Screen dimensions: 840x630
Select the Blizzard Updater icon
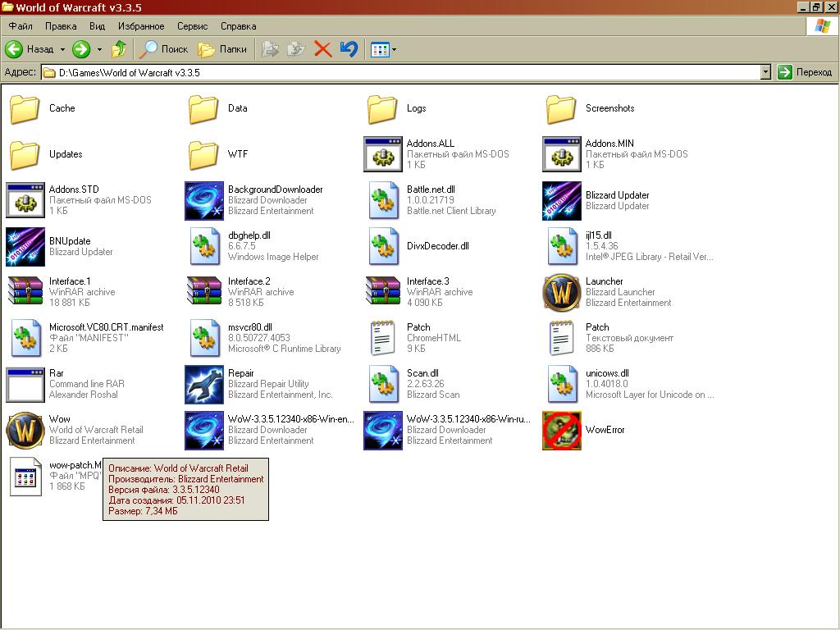(x=562, y=201)
